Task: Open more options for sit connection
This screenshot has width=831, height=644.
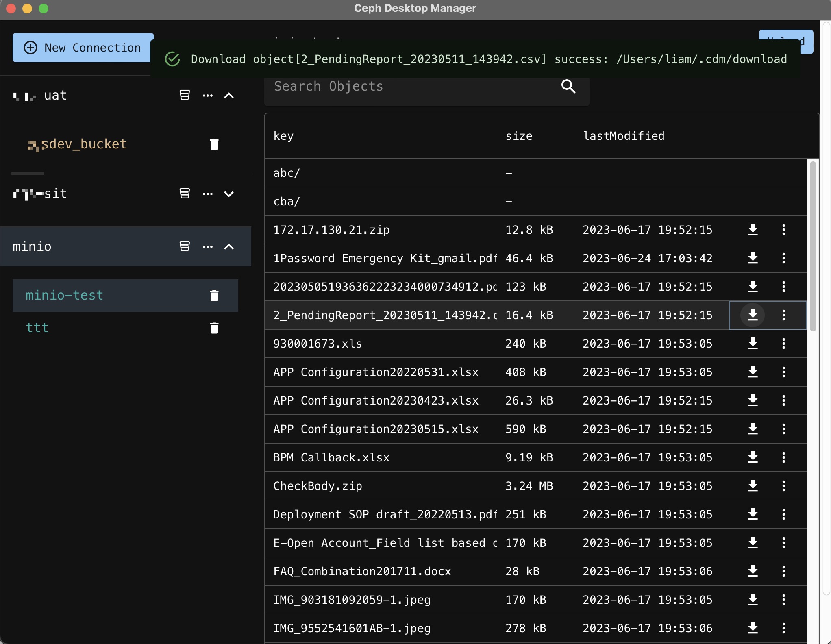Action: tap(207, 194)
